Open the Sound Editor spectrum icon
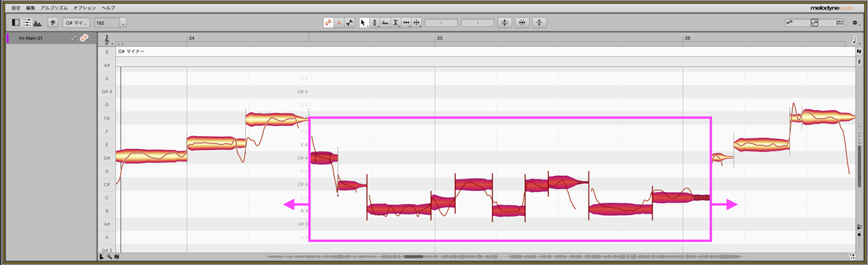This screenshot has height=265, width=868. 38,23
